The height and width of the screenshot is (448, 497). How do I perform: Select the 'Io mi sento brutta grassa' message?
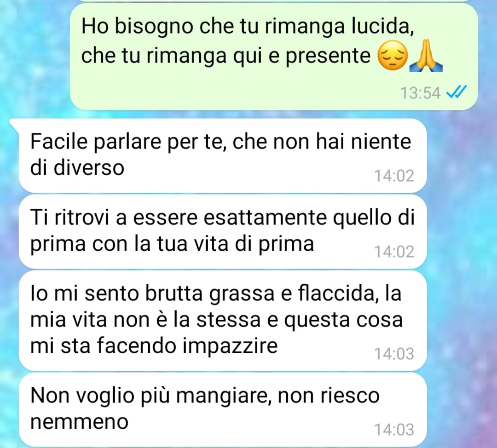pos(223,321)
